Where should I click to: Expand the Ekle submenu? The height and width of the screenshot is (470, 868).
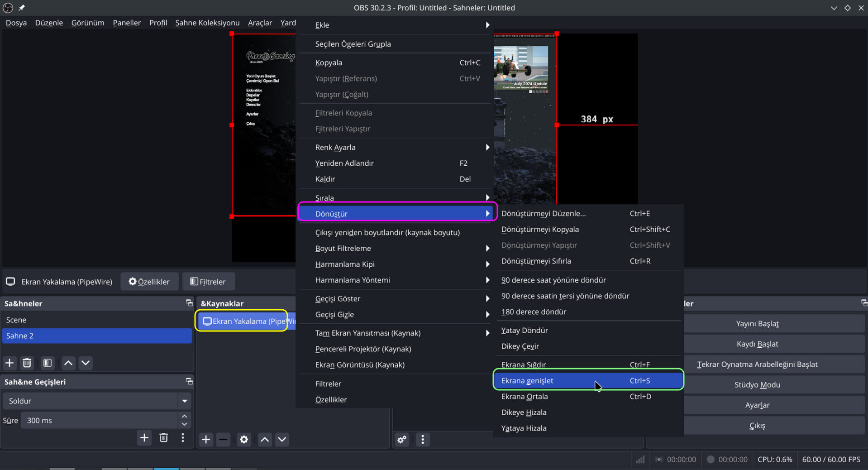coord(394,25)
